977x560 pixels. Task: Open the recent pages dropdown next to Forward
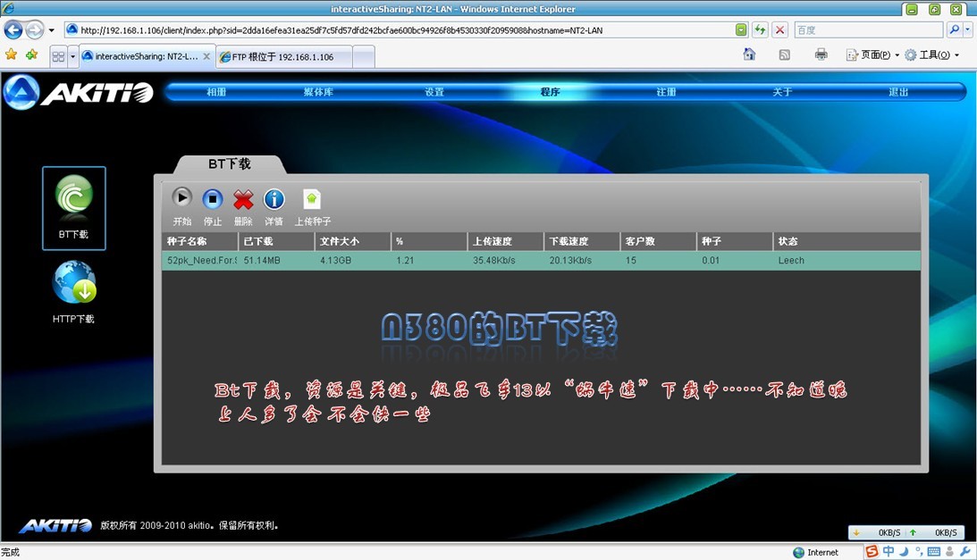52,29
